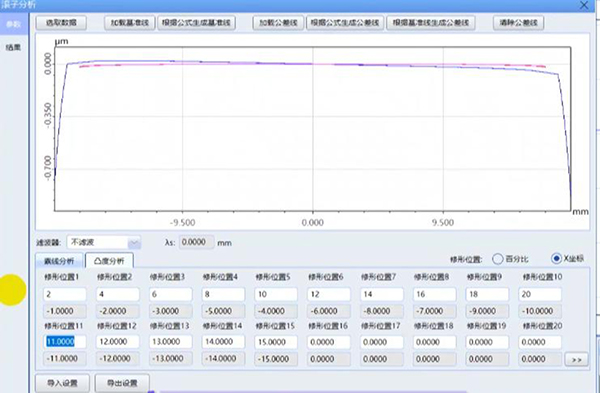Open the 滤波器 dropdown showing 不滤波

[104, 242]
